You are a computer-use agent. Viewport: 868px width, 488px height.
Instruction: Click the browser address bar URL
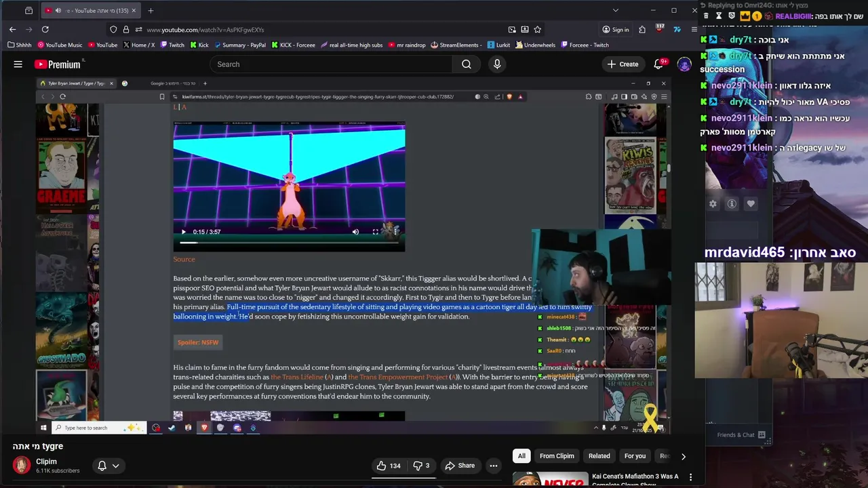pos(205,30)
